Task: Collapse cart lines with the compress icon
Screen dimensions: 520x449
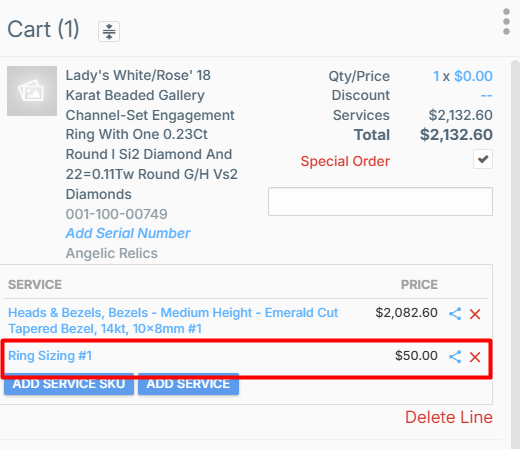Action: click(x=109, y=31)
